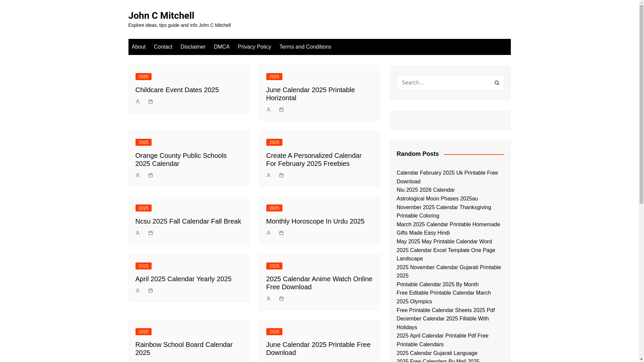The width and height of the screenshot is (644, 362).
Task: Click 2025 tag above 2025 Calendar Anime Watch
Action: click(274, 266)
